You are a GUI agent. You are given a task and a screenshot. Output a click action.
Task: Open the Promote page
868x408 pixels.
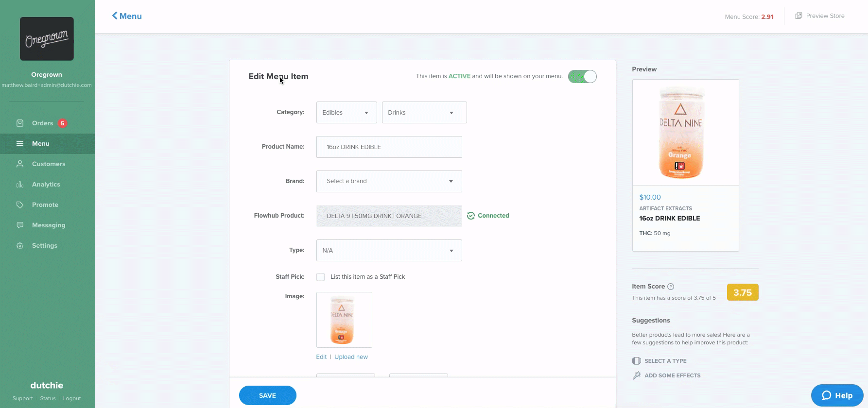[x=48, y=205]
